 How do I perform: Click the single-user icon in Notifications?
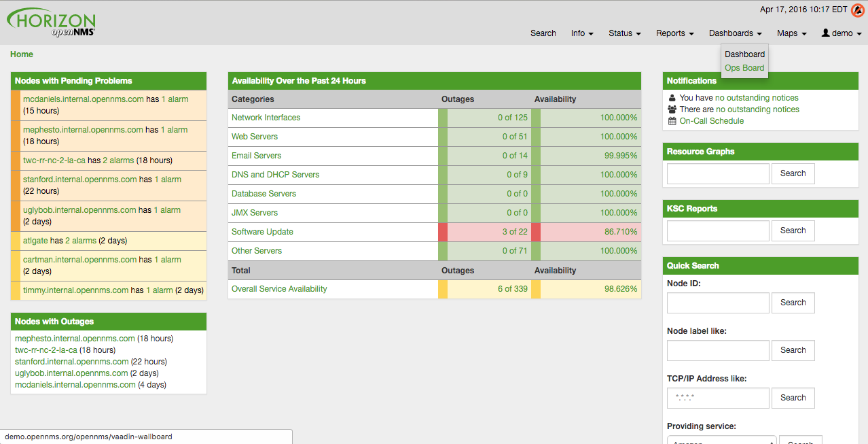point(672,98)
